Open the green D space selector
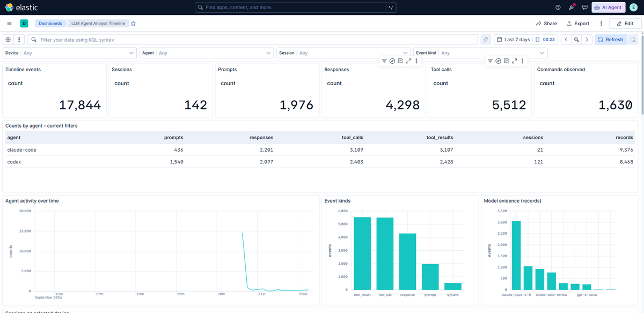Image resolution: width=644 pixels, height=313 pixels. (x=24, y=24)
